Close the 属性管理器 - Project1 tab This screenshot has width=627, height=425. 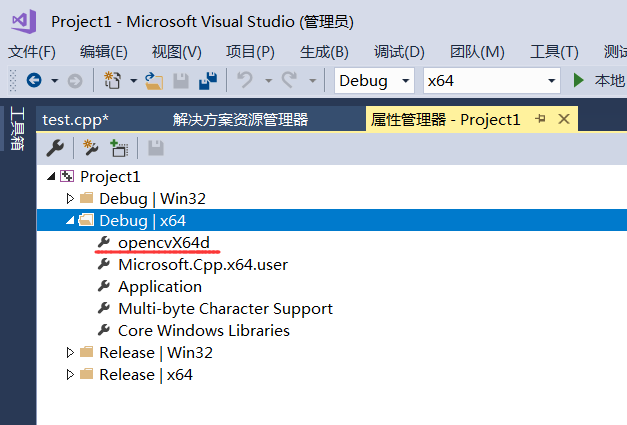(564, 119)
